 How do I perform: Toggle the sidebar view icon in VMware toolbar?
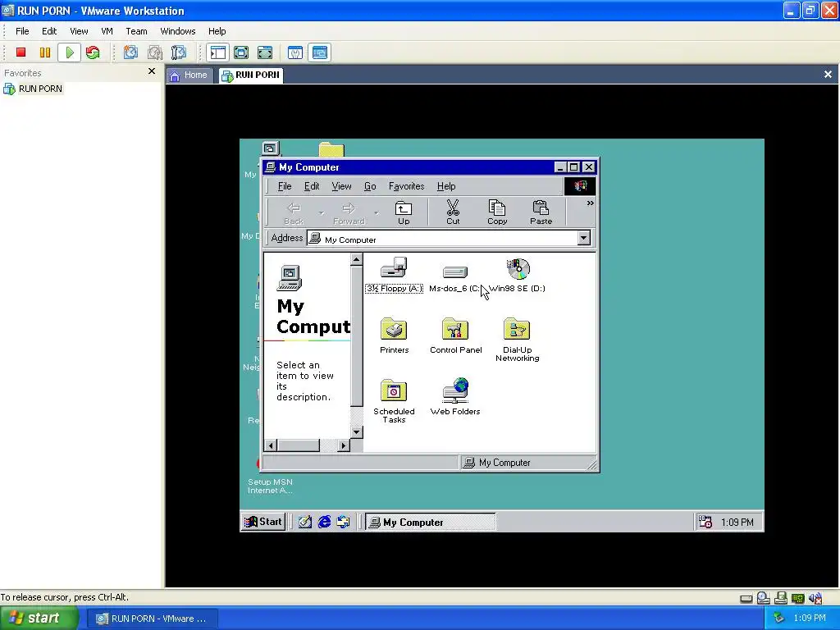[x=218, y=52]
